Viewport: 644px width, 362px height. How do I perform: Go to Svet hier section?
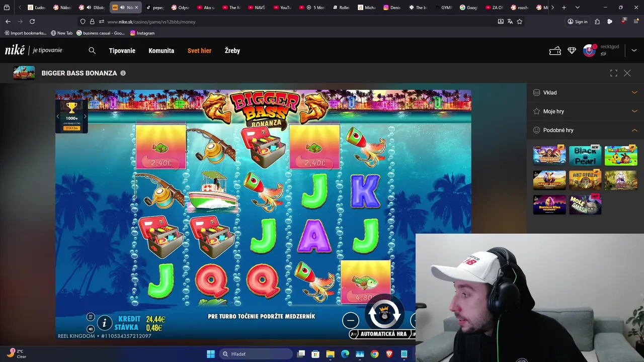[x=199, y=51]
